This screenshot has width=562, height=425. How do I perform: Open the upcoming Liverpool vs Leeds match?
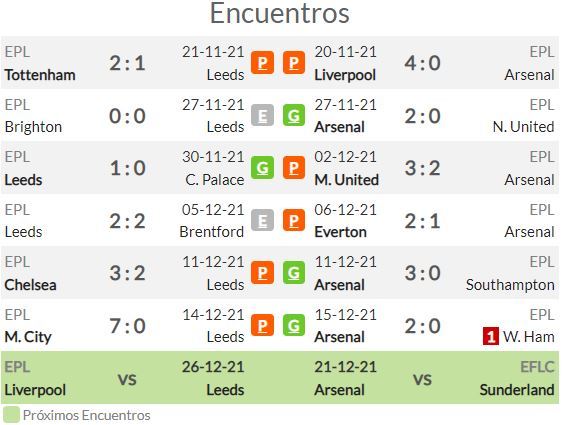(124, 378)
